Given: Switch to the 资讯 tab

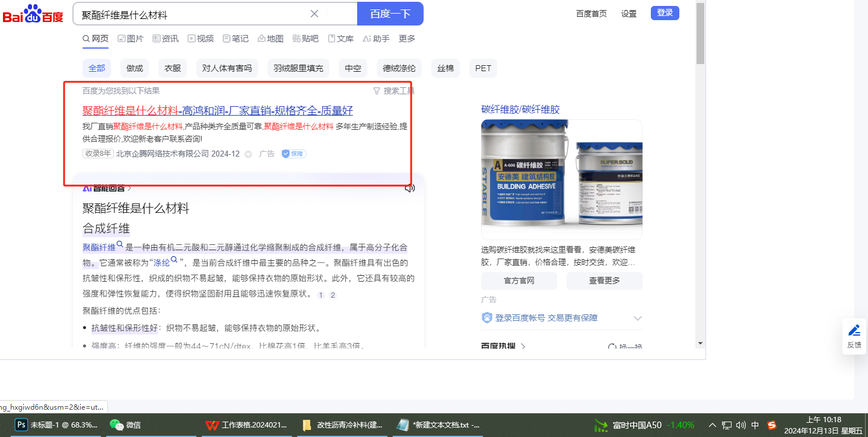Looking at the screenshot, I should tap(166, 39).
